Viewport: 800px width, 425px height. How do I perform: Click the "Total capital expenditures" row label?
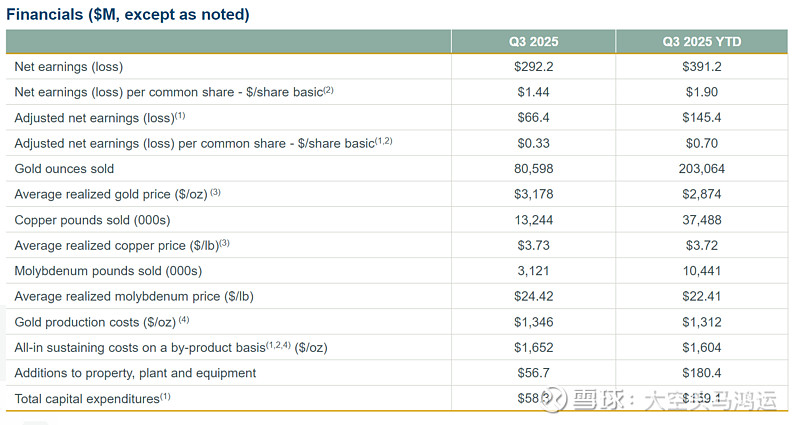point(87,399)
